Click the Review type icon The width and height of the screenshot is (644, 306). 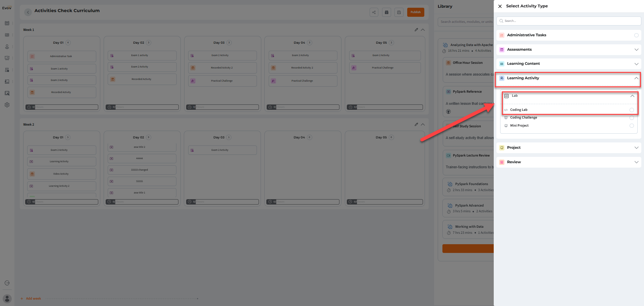502,162
